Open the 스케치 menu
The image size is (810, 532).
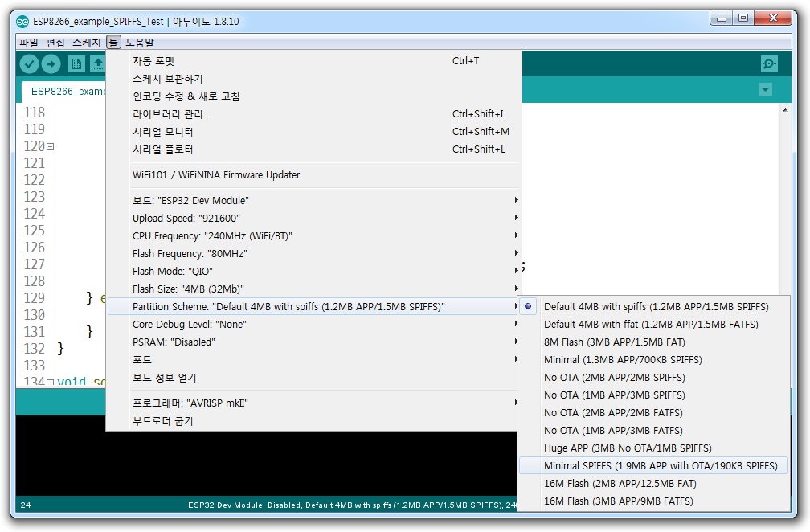tap(86, 43)
